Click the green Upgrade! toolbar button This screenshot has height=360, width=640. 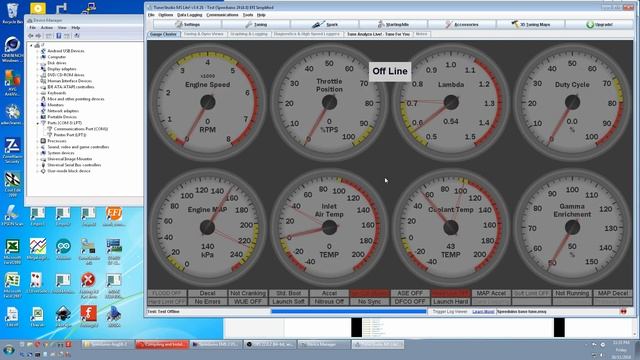tap(599, 24)
